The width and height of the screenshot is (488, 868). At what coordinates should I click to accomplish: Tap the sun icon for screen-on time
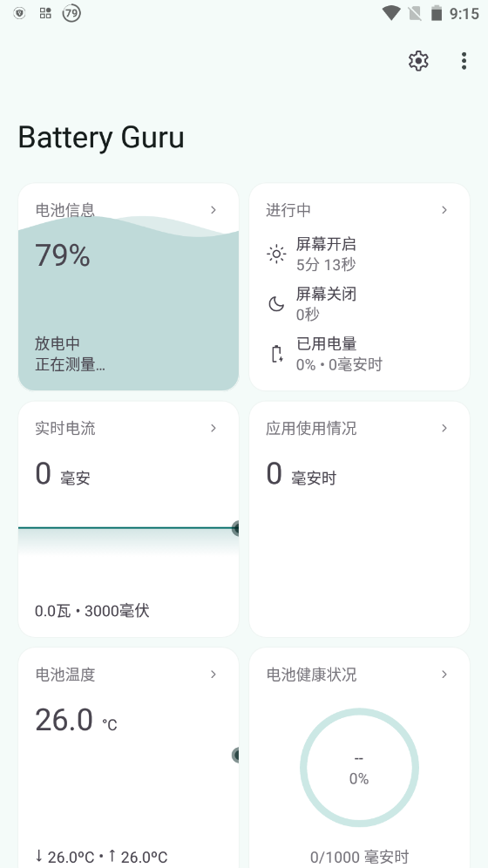tap(276, 254)
